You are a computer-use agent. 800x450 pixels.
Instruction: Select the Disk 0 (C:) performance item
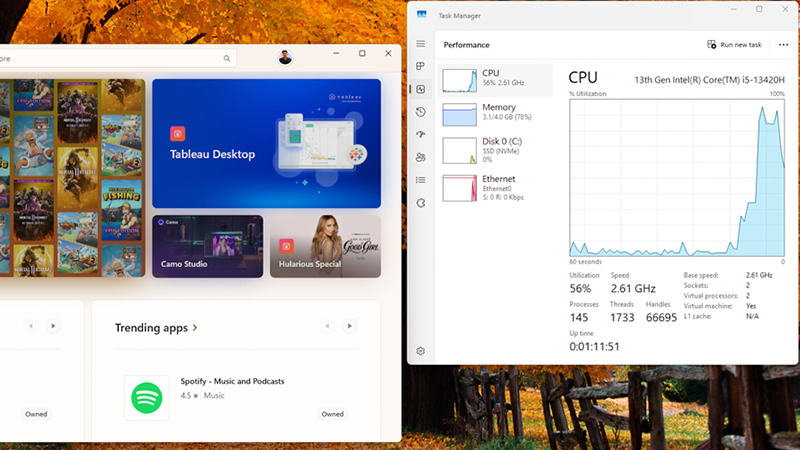pyautogui.click(x=495, y=151)
